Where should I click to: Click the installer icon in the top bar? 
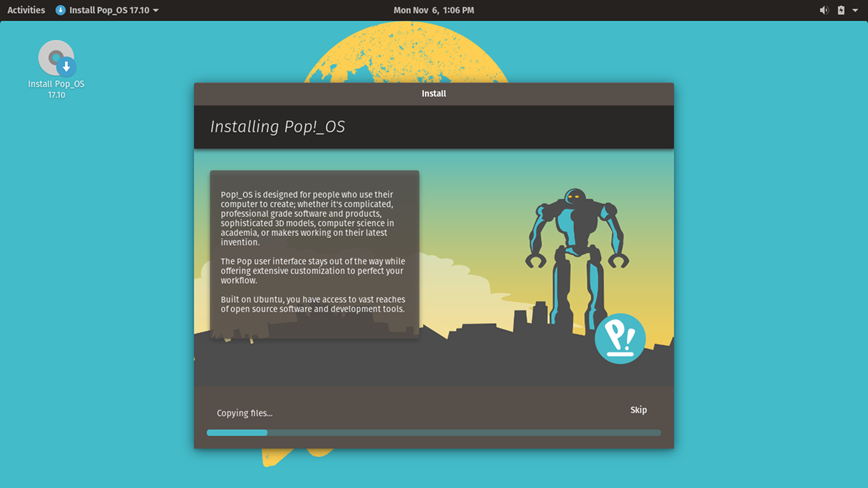click(60, 10)
